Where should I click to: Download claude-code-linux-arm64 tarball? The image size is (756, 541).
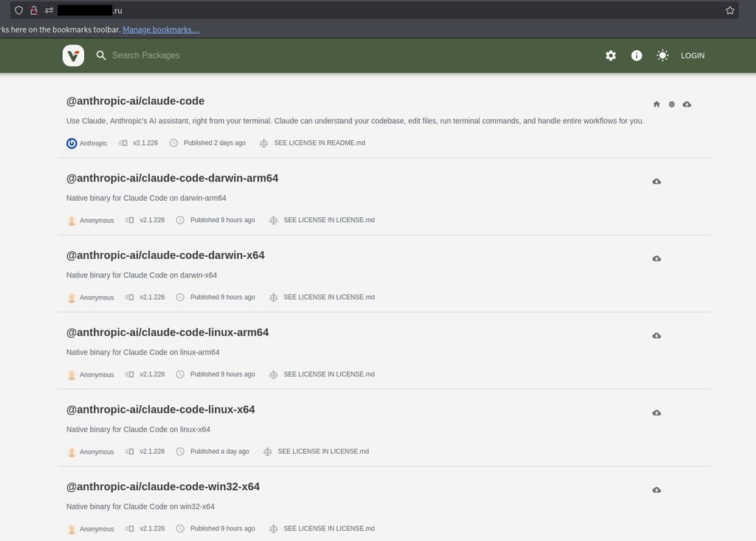click(x=656, y=336)
